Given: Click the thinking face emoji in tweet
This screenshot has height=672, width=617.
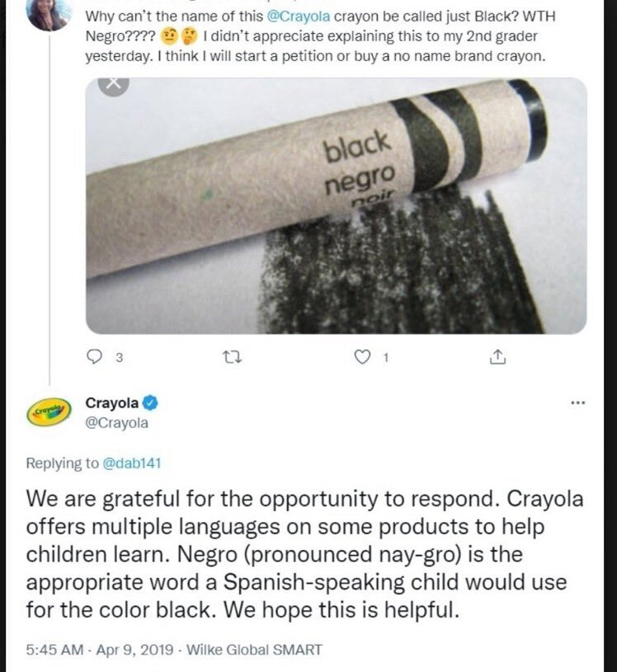Looking at the screenshot, I should (189, 38).
